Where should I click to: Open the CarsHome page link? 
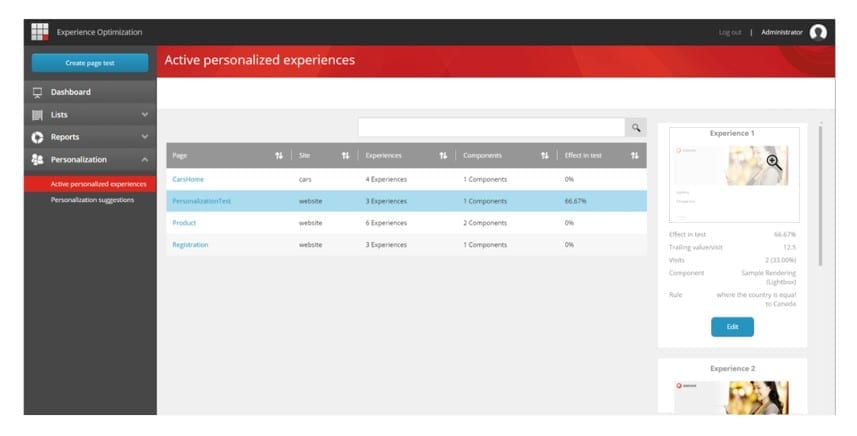coord(188,179)
